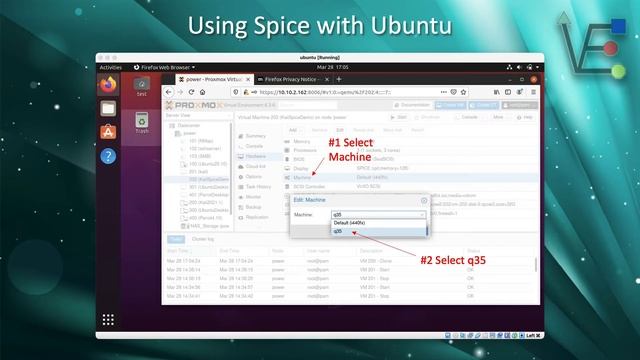The width and height of the screenshot is (640, 360).
Task: Open the clock calendar Mar 28
Action: pyautogui.click(x=333, y=67)
